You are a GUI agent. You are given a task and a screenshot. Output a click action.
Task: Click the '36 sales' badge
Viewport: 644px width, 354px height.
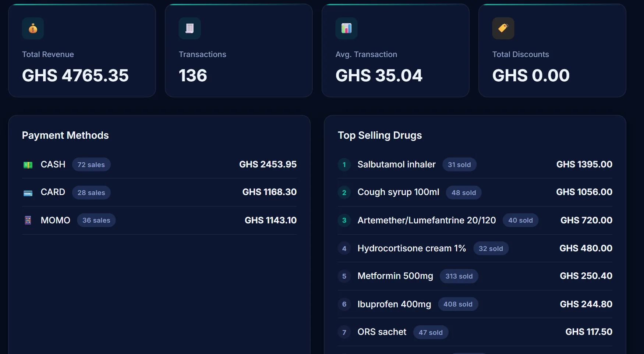pyautogui.click(x=96, y=220)
